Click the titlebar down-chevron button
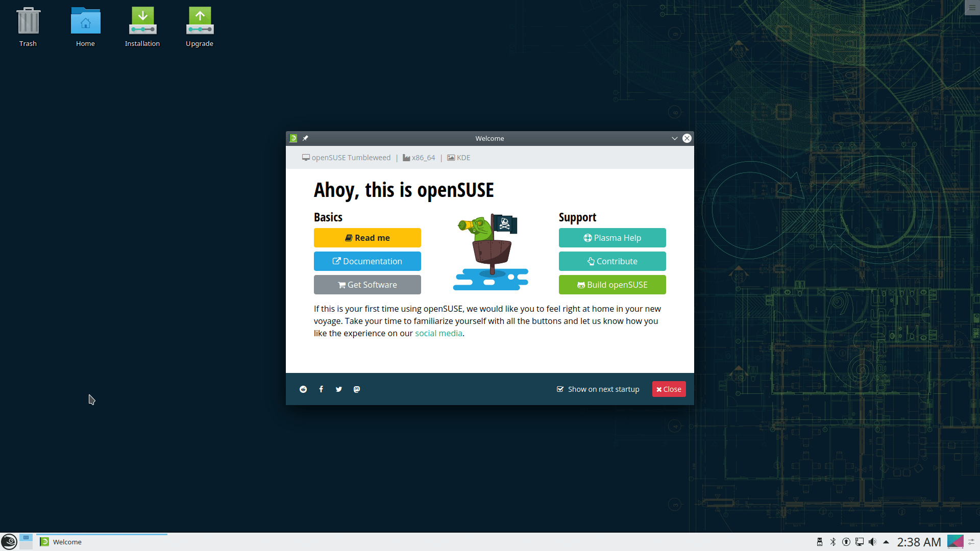Viewport: 980px width, 551px height. [x=674, y=138]
